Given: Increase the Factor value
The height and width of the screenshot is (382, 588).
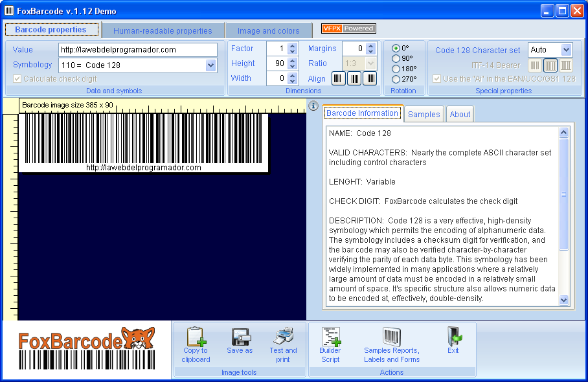Looking at the screenshot, I should pos(293,46).
